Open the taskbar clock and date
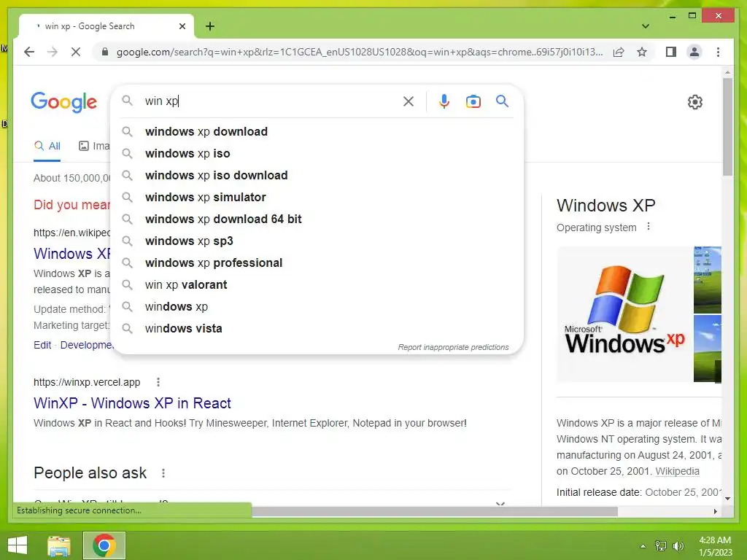This screenshot has height=560, width=747. [x=715, y=546]
